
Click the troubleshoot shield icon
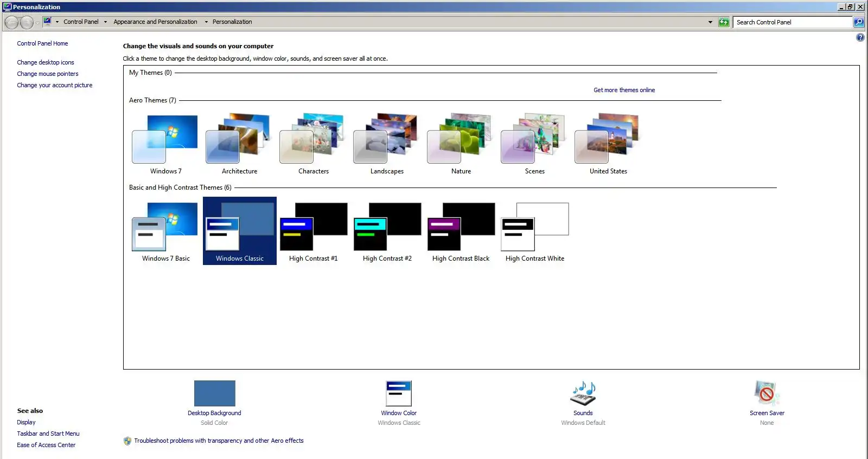[x=127, y=441]
